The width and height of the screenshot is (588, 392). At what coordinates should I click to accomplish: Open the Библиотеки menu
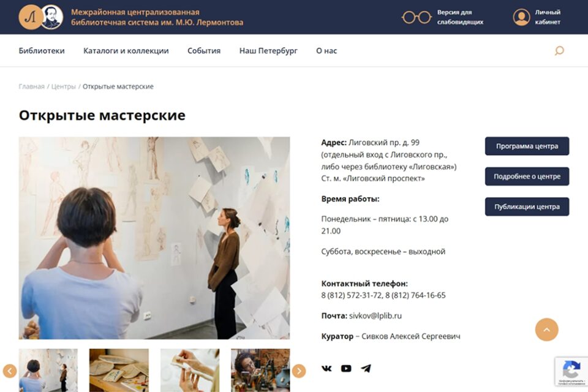click(42, 51)
